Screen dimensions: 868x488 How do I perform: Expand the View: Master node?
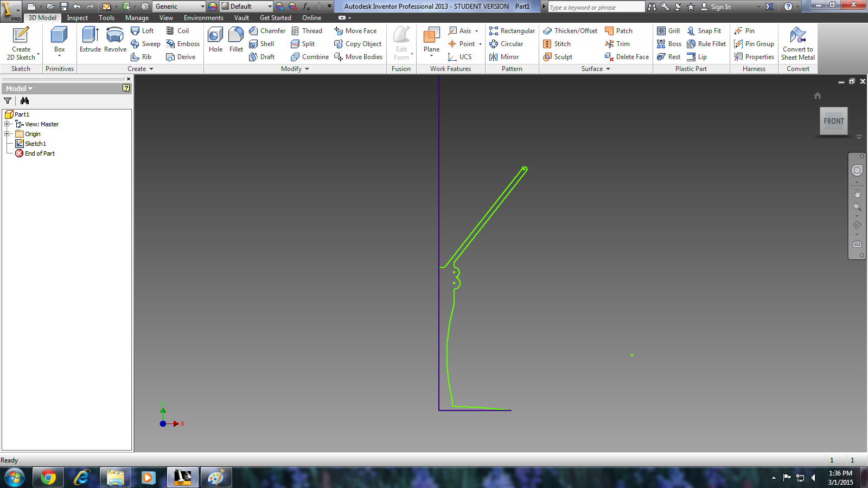(x=7, y=124)
